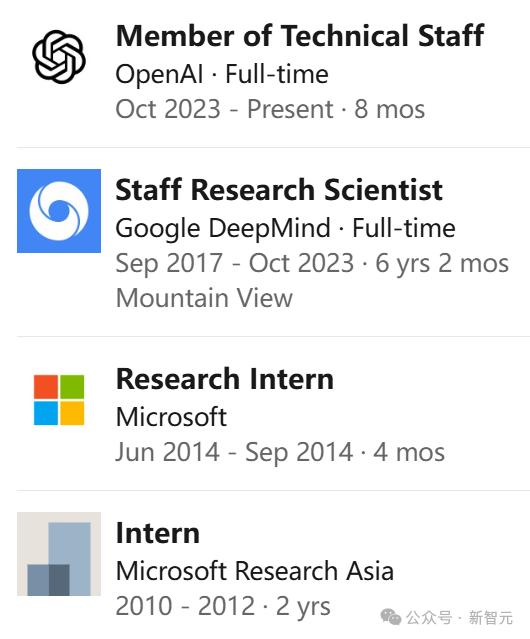Open Staff Research Scientist title

[x=279, y=190]
